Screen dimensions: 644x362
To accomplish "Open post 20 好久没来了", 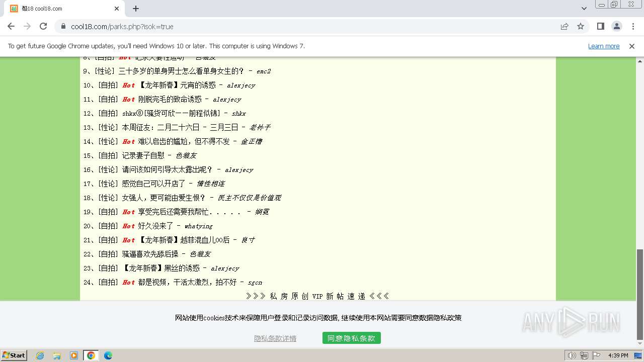I will 156,226.
